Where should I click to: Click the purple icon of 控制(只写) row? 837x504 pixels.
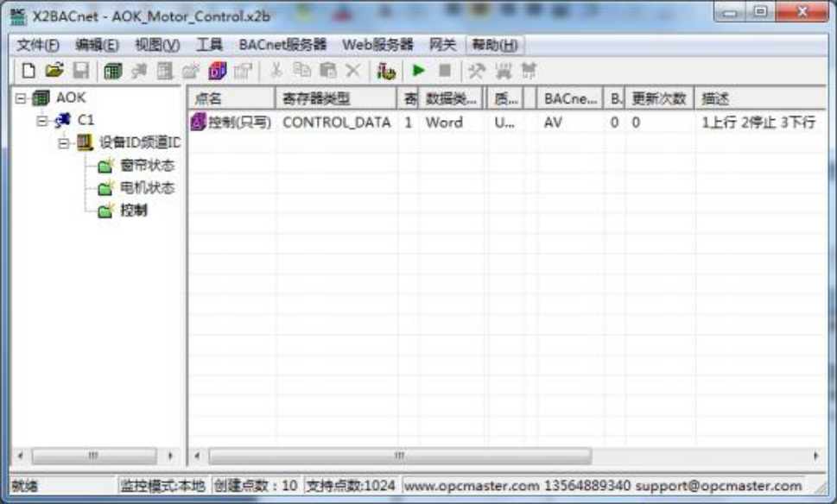[198, 123]
